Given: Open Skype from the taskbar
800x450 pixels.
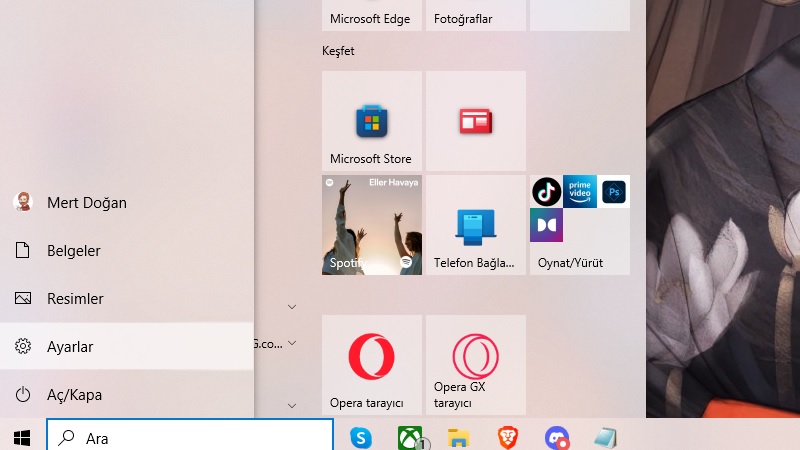Looking at the screenshot, I should tap(361, 438).
